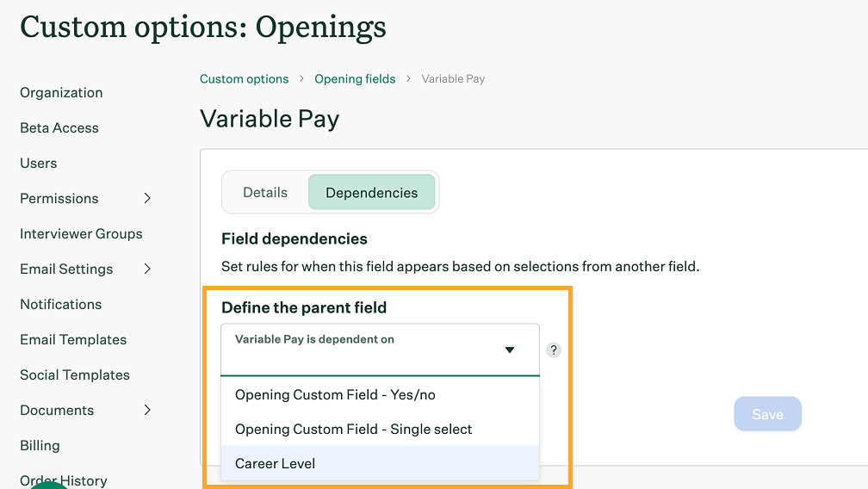This screenshot has width=868, height=489.
Task: Open Organization settings in sidebar
Action: [x=61, y=93]
